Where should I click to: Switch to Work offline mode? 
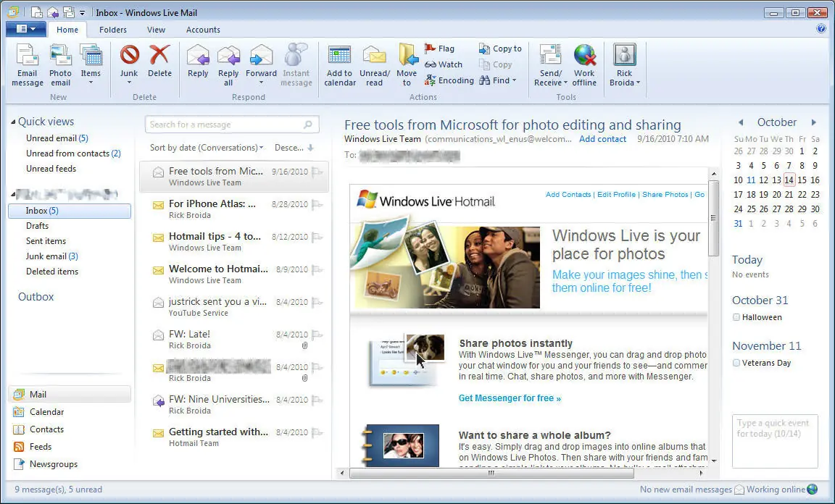tap(584, 65)
